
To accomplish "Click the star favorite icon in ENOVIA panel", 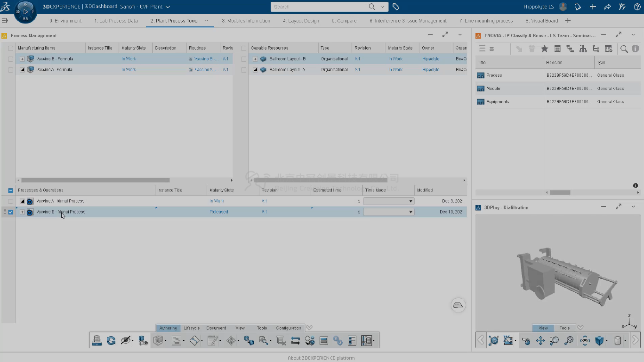I will click(x=545, y=49).
